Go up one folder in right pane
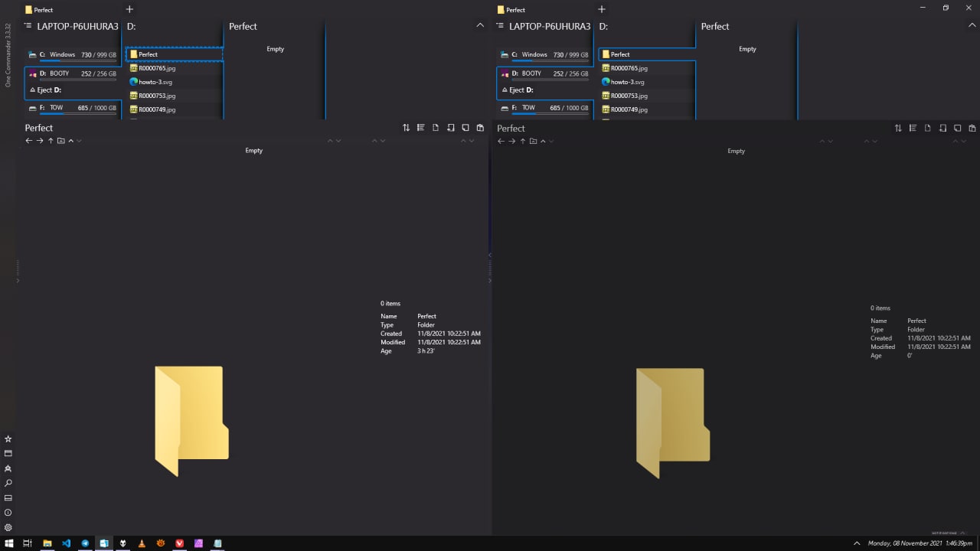Viewport: 980px width, 551px height. click(x=523, y=141)
